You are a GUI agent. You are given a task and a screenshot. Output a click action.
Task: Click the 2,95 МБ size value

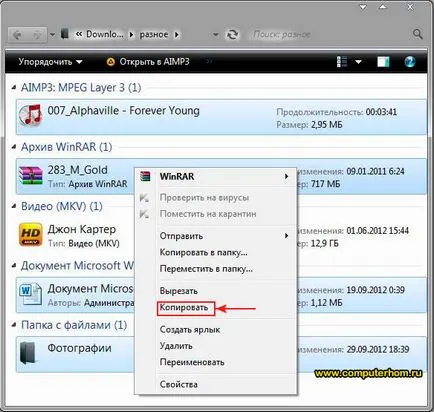click(x=327, y=125)
